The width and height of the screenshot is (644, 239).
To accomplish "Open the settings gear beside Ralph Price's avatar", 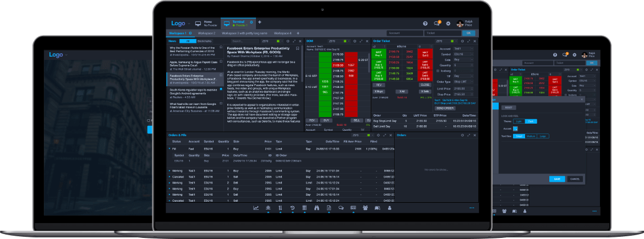I will (x=448, y=24).
